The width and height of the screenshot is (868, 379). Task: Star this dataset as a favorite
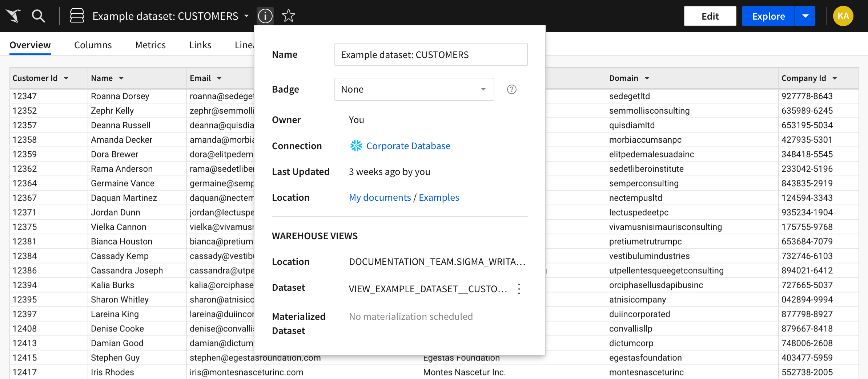pyautogui.click(x=289, y=16)
